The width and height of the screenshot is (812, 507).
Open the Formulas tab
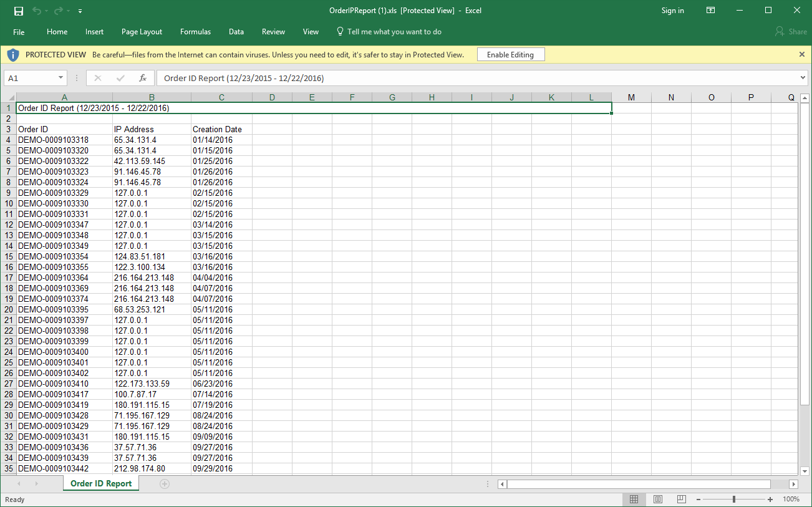[195, 32]
